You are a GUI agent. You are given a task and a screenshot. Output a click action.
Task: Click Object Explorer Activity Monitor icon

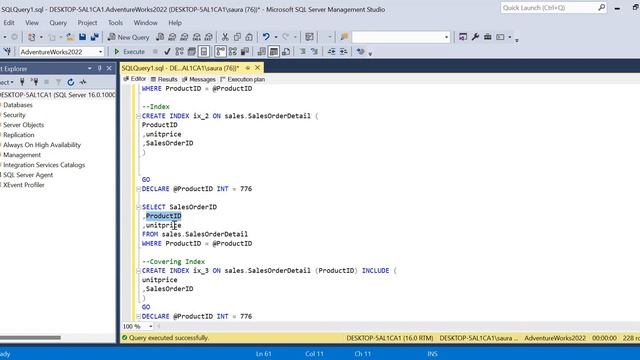coord(83,82)
